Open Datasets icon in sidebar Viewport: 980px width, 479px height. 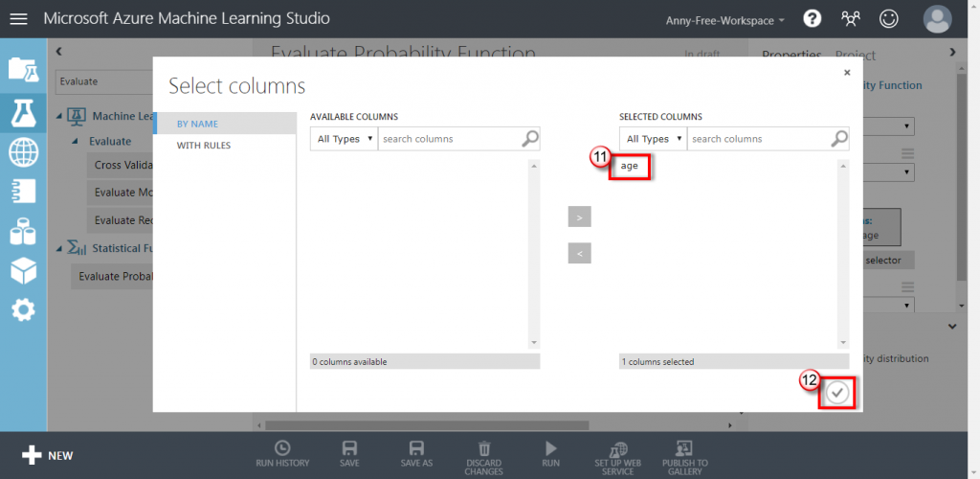point(23,231)
